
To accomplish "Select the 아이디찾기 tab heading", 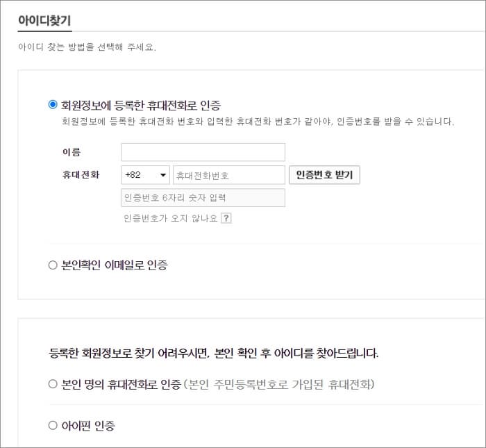I will pos(44,21).
